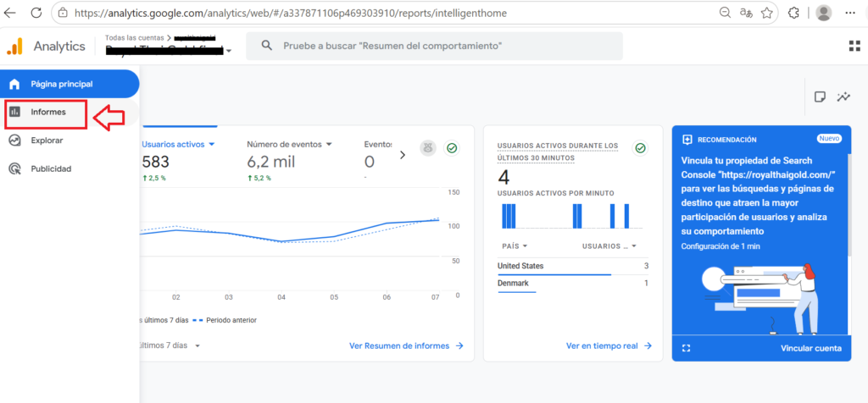Open the últimos 7 días date range dropdown
868x403 pixels.
point(169,345)
